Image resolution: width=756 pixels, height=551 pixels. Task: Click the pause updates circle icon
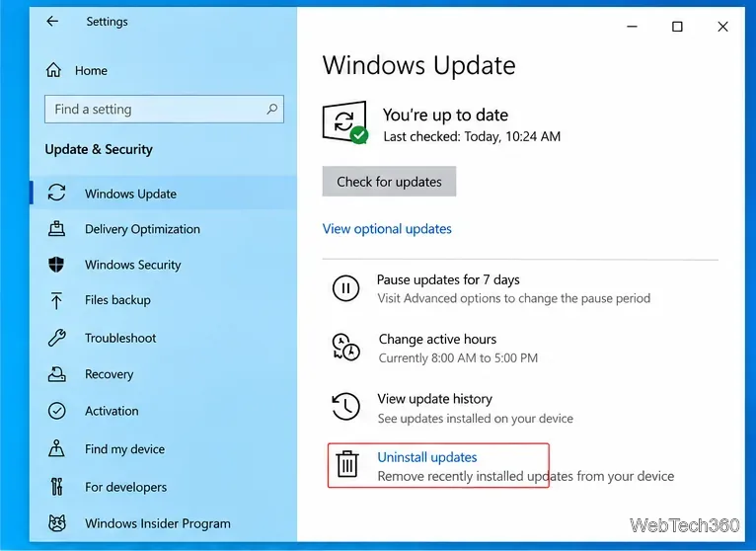(x=345, y=288)
